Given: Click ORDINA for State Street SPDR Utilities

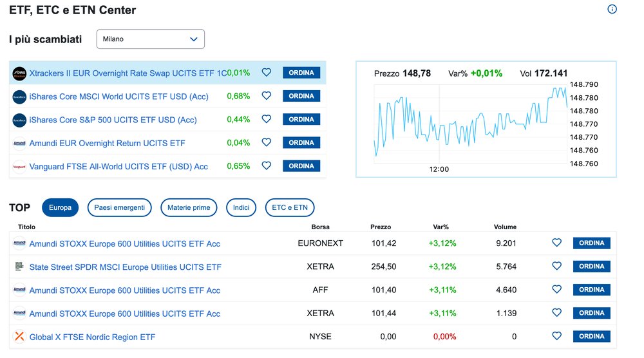Looking at the screenshot, I should coord(592,267).
